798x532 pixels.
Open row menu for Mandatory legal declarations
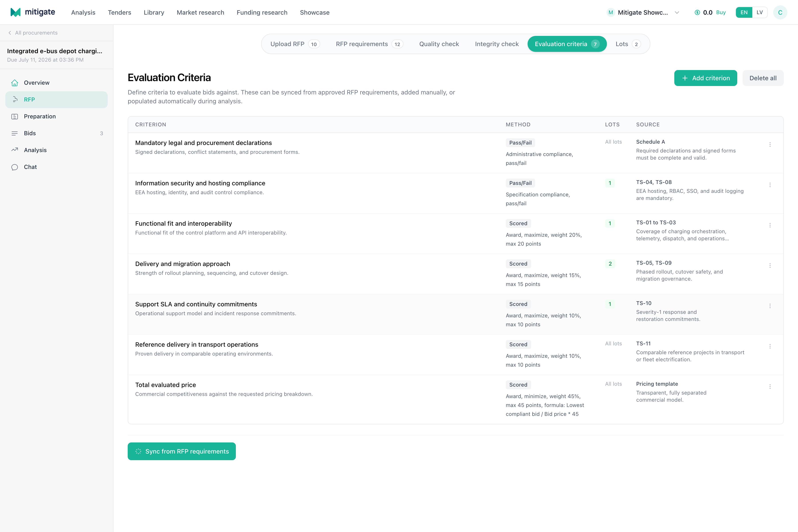(x=770, y=145)
